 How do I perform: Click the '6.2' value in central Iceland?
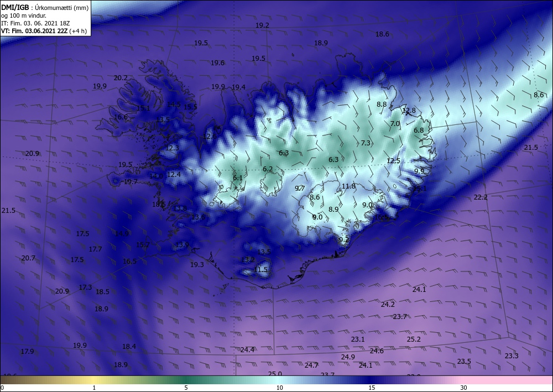click(268, 169)
